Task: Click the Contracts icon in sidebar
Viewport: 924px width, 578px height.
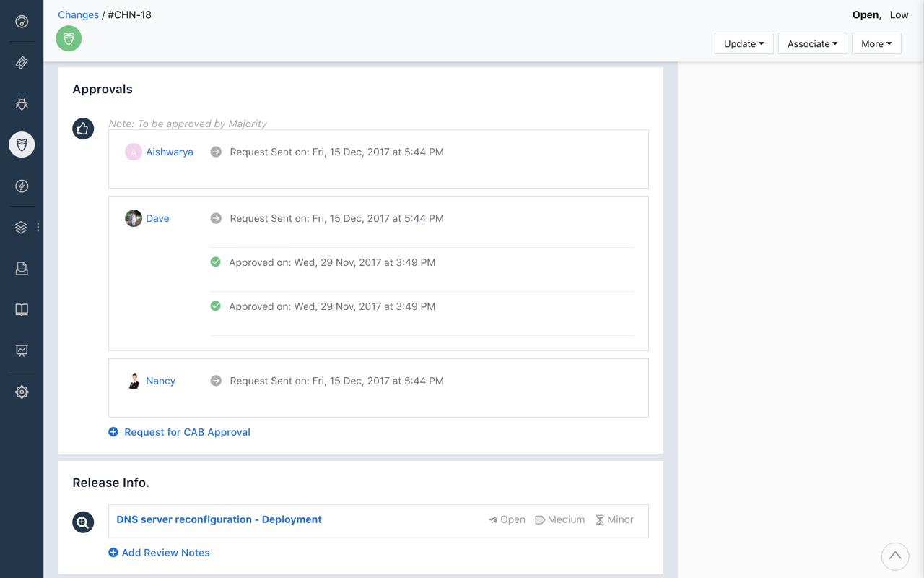Action: (x=22, y=269)
